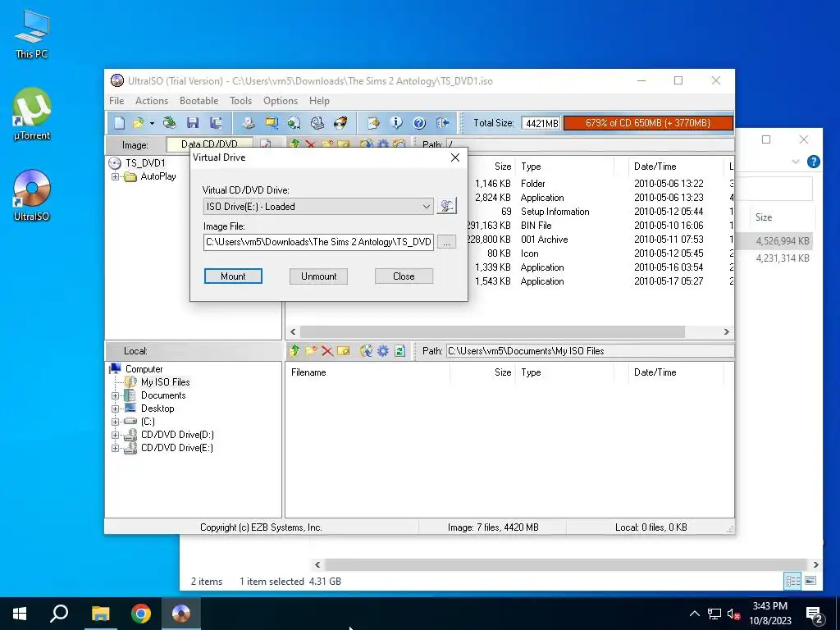Click the Explorer window horizontal scrollbar

point(566,564)
